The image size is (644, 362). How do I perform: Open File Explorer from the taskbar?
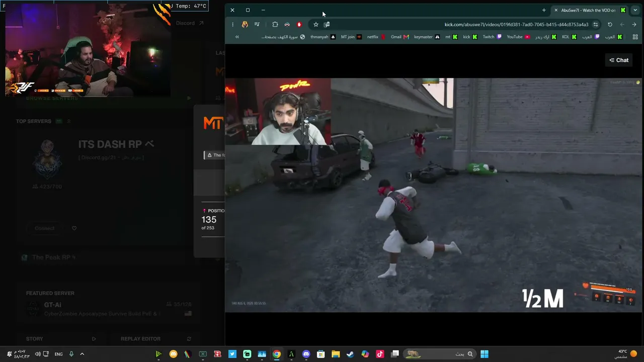pos(336,354)
